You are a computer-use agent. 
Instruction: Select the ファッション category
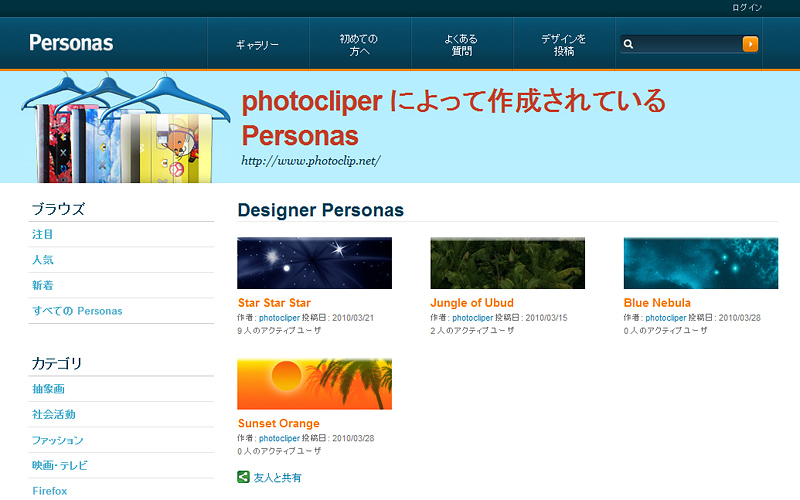[x=57, y=440]
